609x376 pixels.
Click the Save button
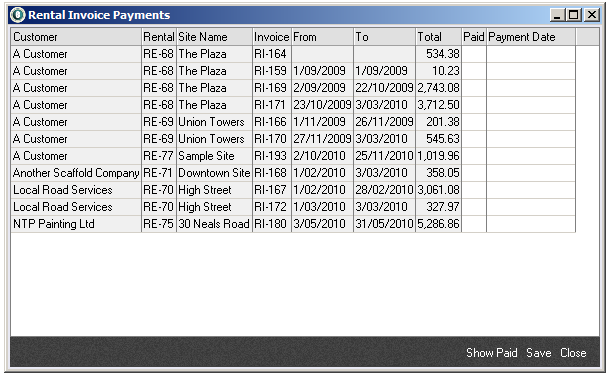pyautogui.click(x=539, y=353)
